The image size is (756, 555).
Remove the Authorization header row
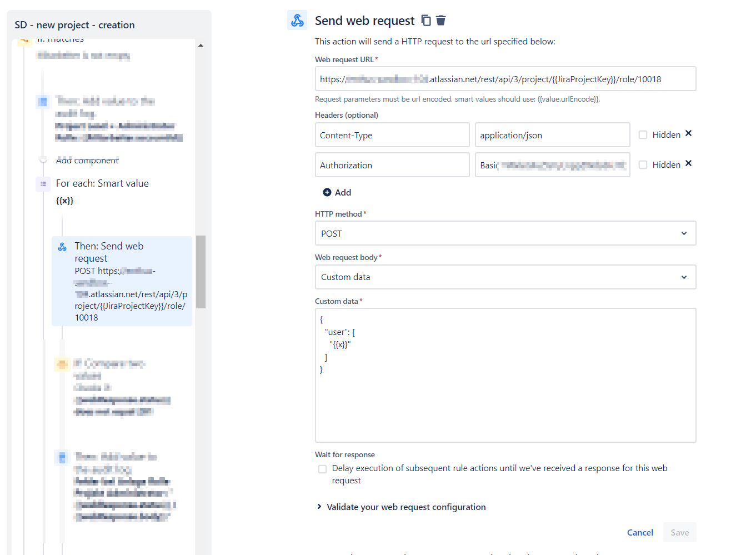688,163
